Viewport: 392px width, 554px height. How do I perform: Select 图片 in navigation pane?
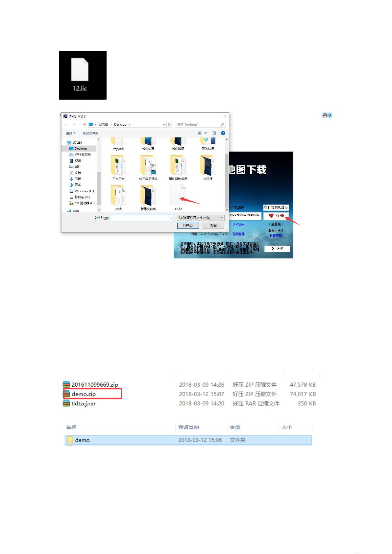[x=78, y=167]
